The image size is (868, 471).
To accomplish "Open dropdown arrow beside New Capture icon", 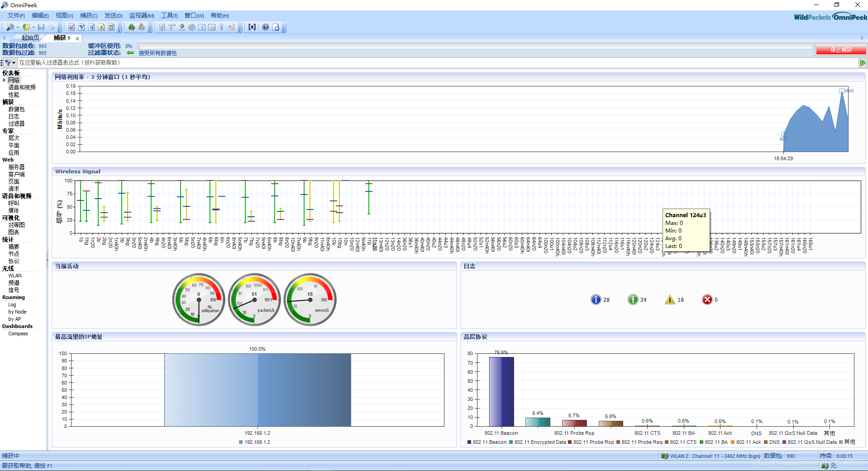I will (x=18, y=27).
